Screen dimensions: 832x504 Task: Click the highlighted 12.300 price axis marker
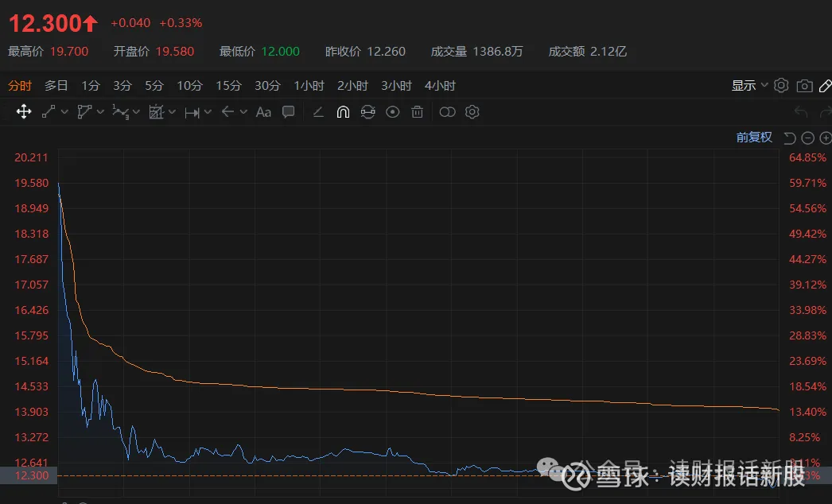click(x=29, y=475)
